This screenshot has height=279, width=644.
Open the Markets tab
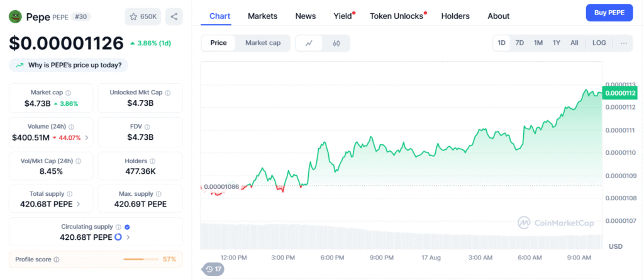(x=262, y=16)
